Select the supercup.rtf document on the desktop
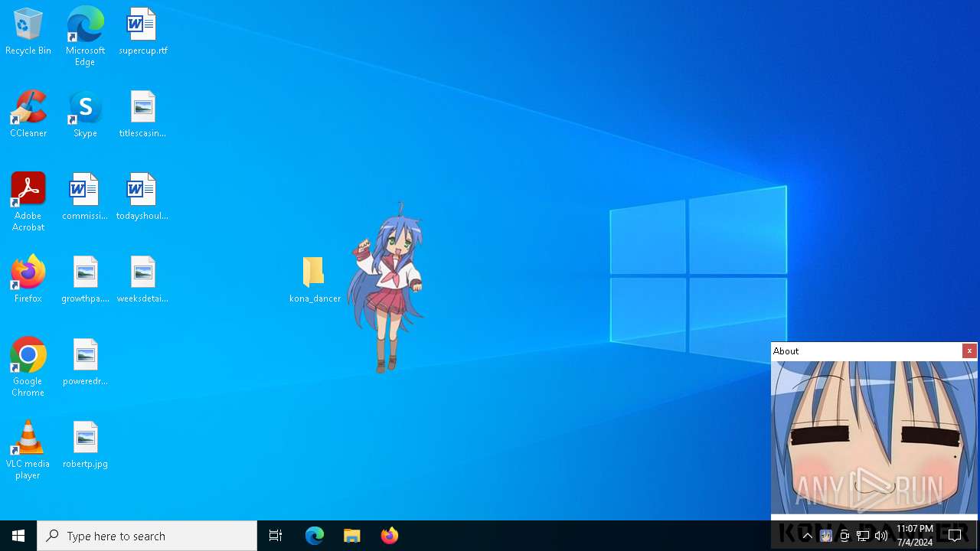This screenshot has width=980, height=551. click(142, 32)
